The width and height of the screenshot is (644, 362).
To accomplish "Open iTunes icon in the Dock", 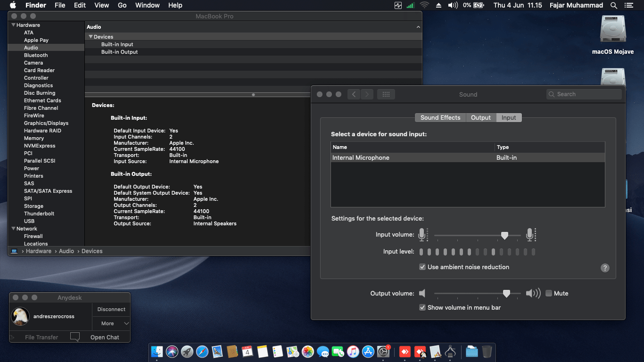I will [353, 352].
